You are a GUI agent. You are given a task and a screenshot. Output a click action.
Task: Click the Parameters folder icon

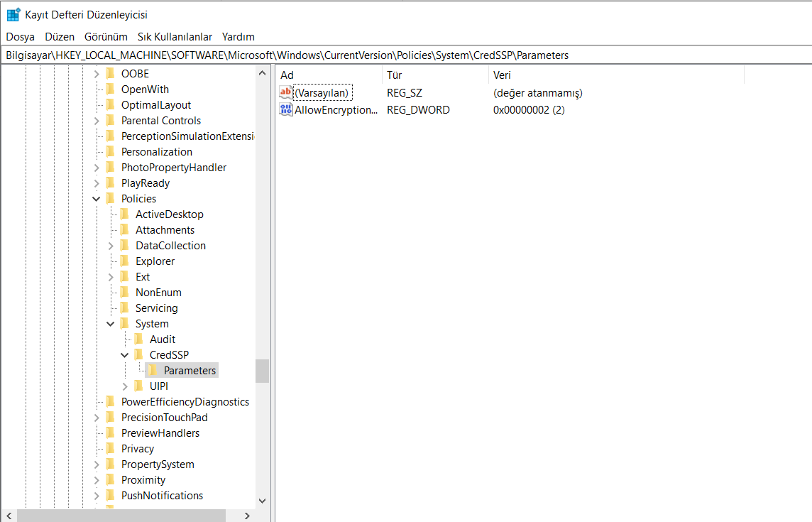(153, 370)
